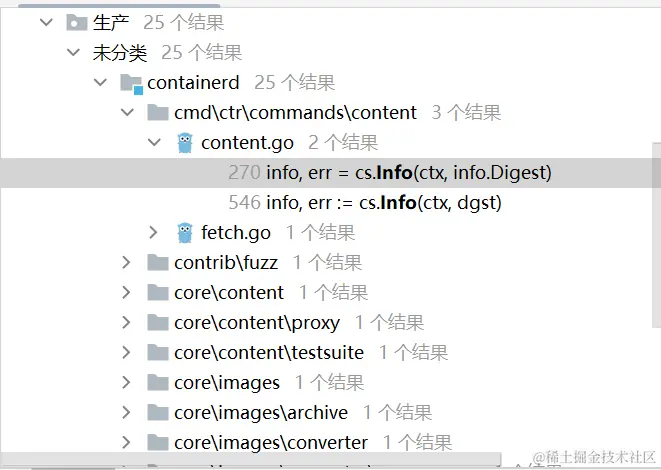Screen dimensions: 661x470
Task: Collapse the content.go file node
Action: [x=154, y=142]
